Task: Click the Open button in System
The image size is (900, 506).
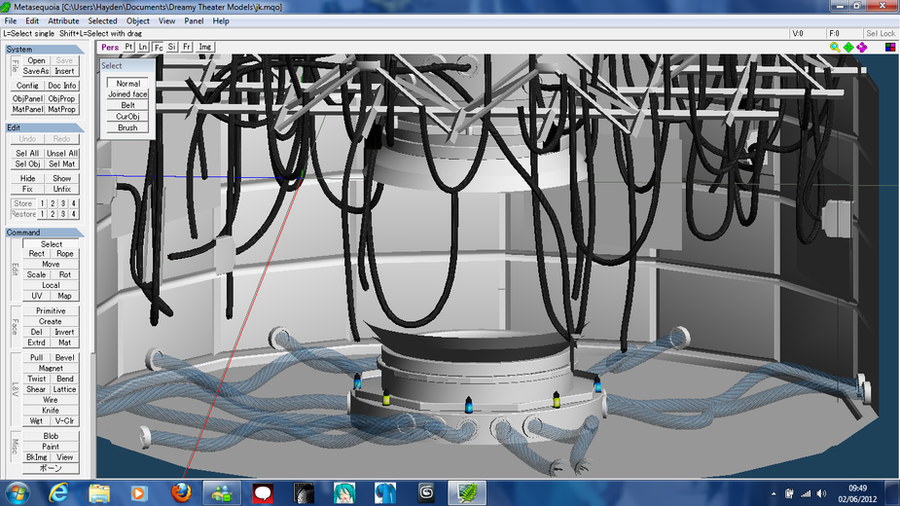Action: click(36, 60)
